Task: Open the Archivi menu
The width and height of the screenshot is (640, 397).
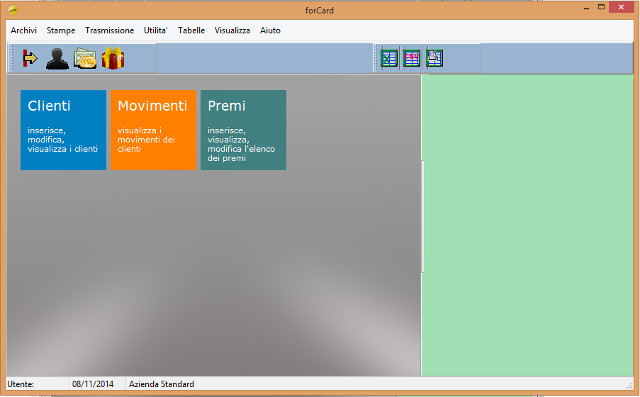Action: (x=24, y=30)
